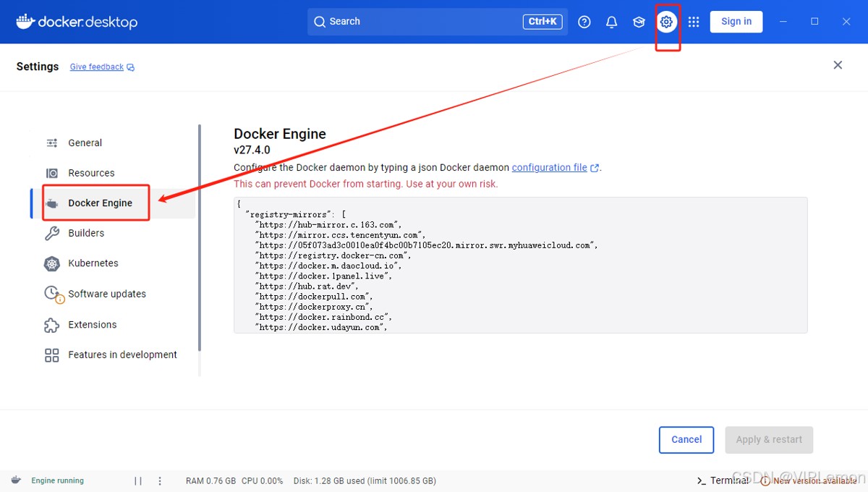Click the Cancel button

[686, 439]
